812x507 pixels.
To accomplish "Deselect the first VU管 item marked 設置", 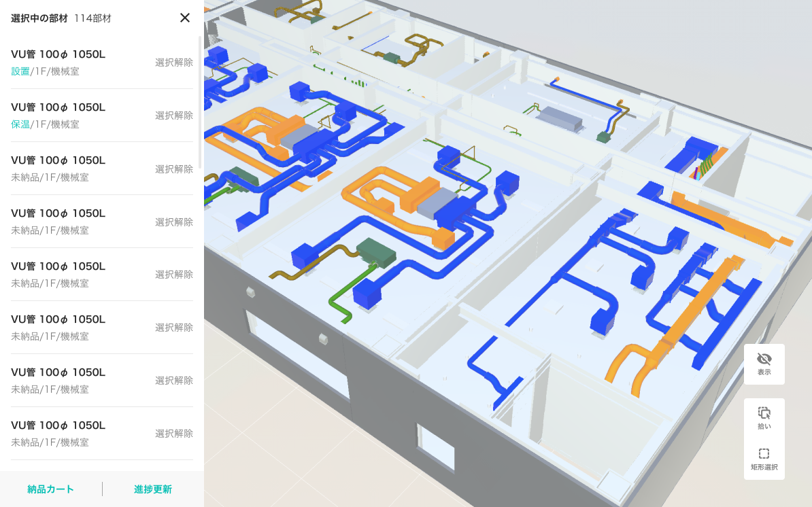I will [174, 63].
